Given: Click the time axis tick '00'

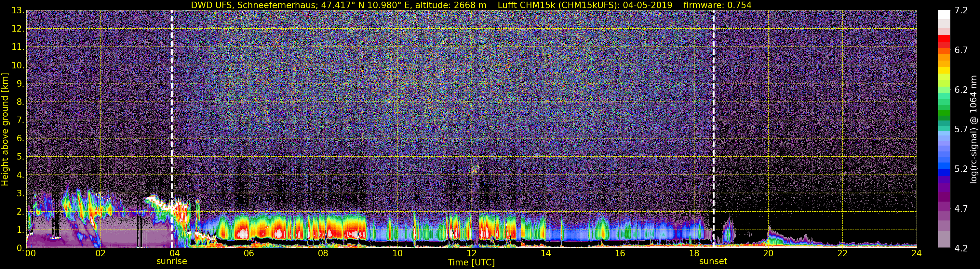Looking at the screenshot, I should (x=31, y=253).
